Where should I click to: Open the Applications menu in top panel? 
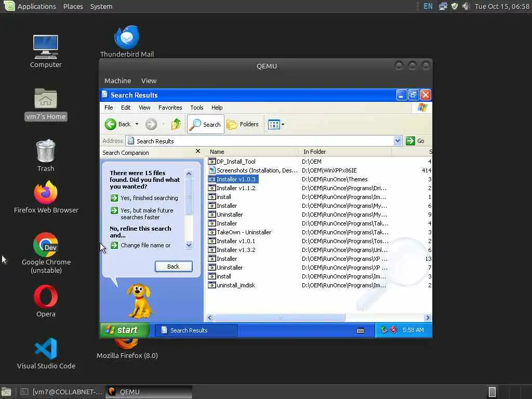click(37, 6)
